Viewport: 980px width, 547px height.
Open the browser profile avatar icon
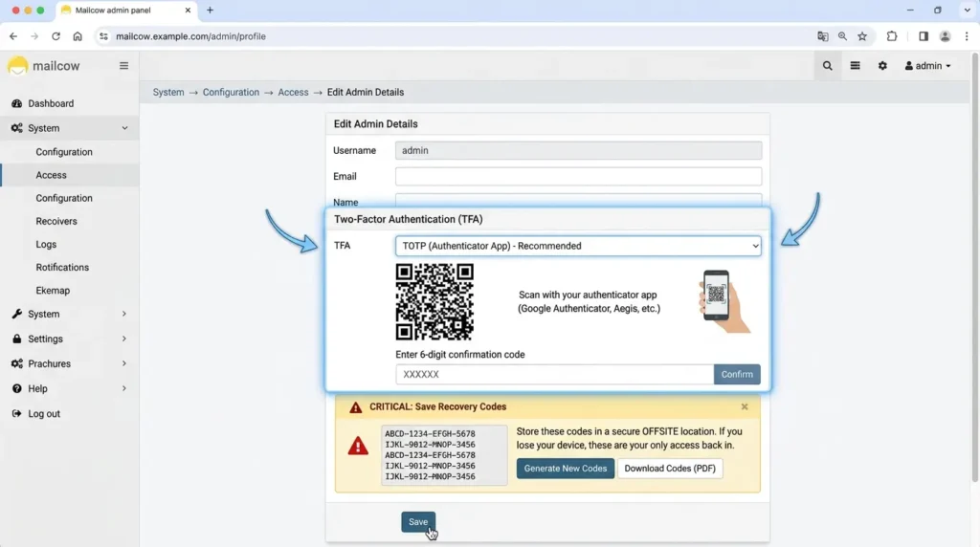point(945,36)
